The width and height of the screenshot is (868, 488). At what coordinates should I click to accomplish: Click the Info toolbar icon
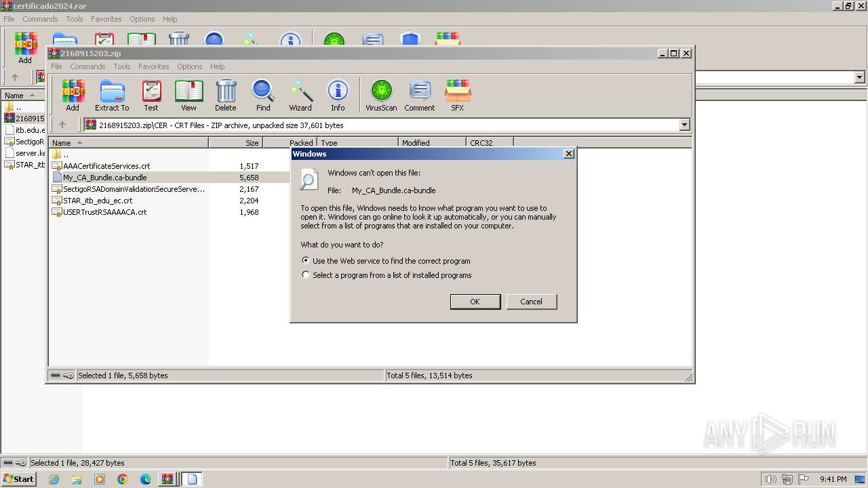click(338, 95)
